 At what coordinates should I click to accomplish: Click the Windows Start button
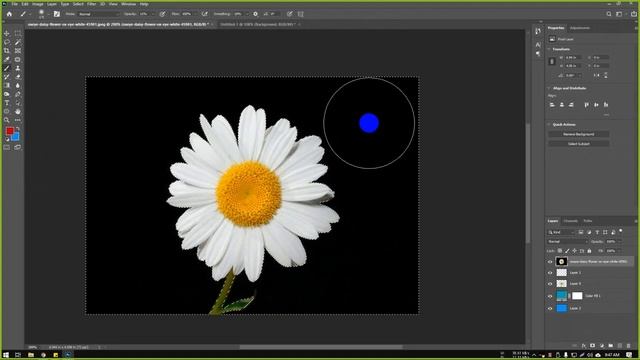coord(6,355)
